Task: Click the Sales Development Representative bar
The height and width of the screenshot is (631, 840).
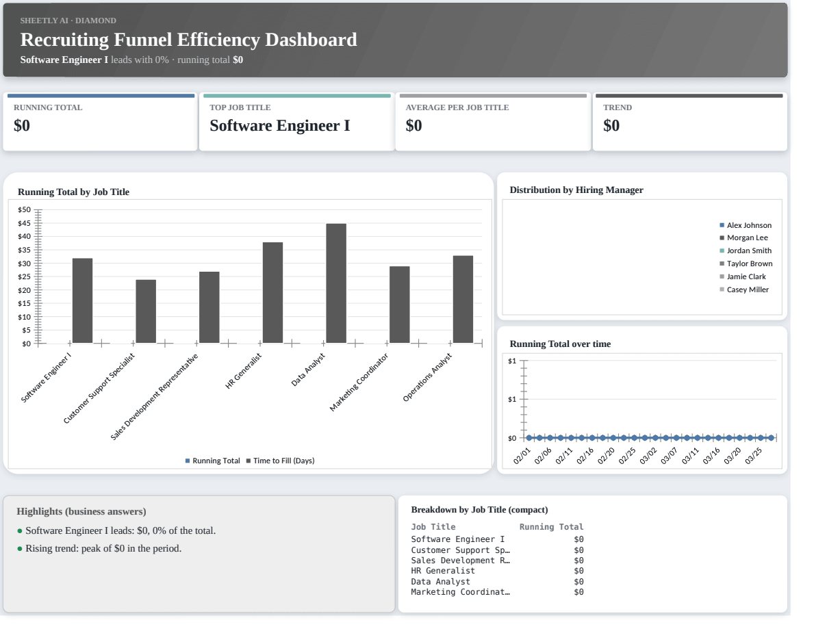Action: click(209, 307)
